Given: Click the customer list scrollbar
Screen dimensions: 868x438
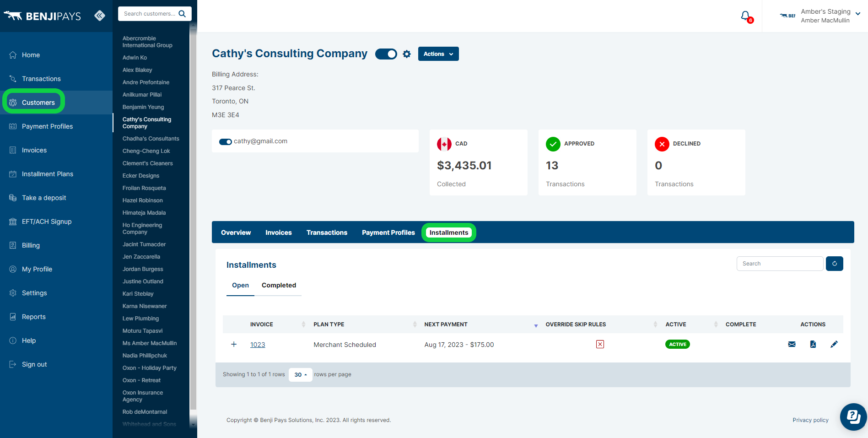Looking at the screenshot, I should coord(193,220).
